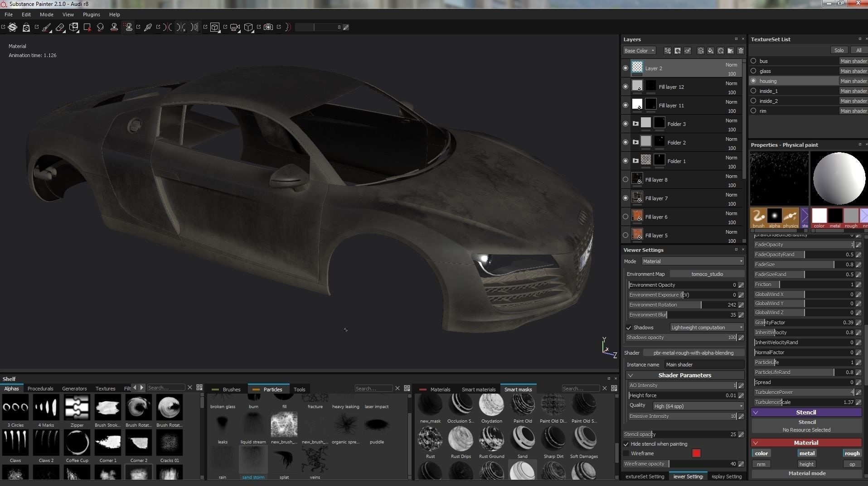Toggle the metal material channel button
The height and width of the screenshot is (486, 868).
coord(807,453)
